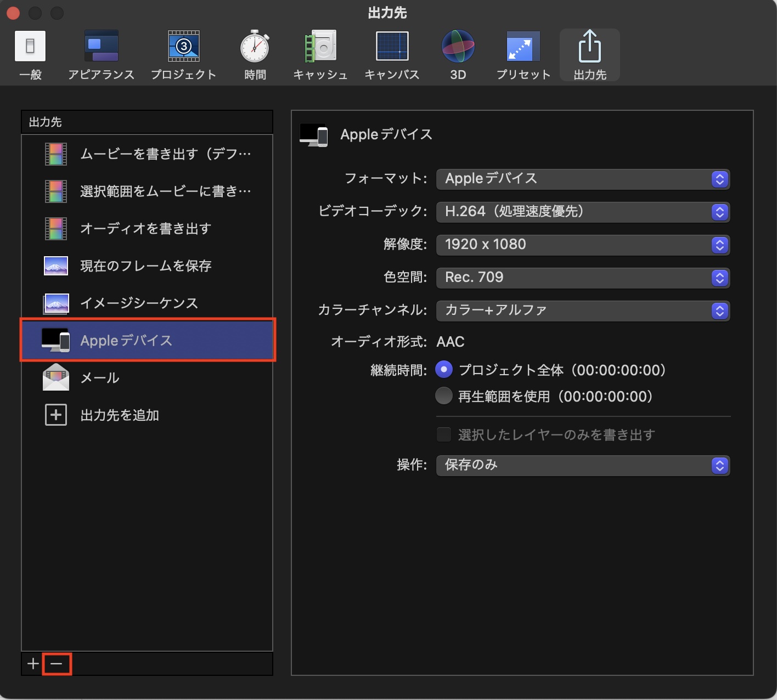Open the 出力先 share preferences icon
777x700 pixels.
tap(590, 46)
